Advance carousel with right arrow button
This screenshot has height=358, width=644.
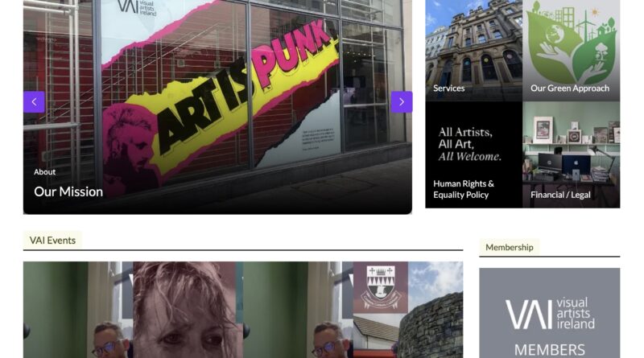click(x=401, y=102)
